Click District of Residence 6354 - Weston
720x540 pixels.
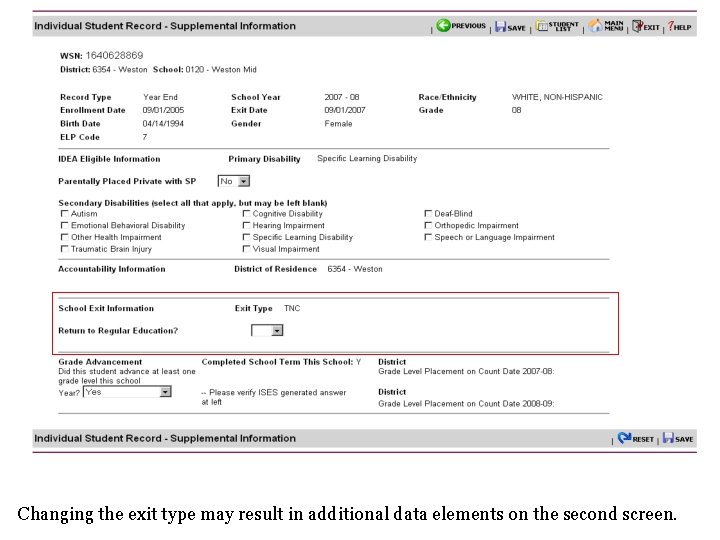tap(355, 269)
